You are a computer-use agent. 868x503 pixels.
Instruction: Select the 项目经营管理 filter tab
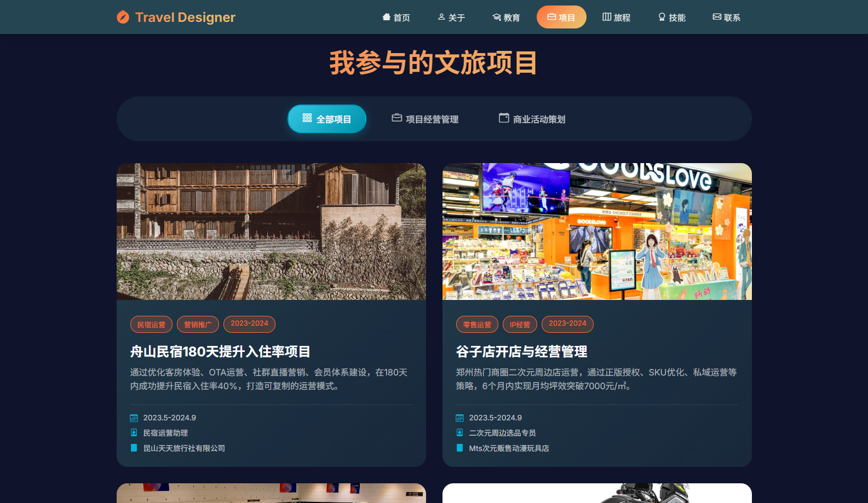(426, 119)
